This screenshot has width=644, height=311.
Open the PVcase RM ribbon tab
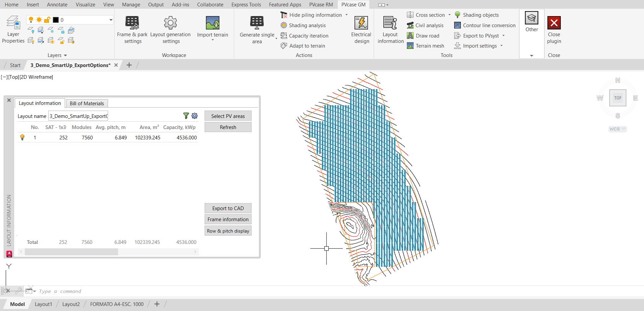tap(321, 5)
